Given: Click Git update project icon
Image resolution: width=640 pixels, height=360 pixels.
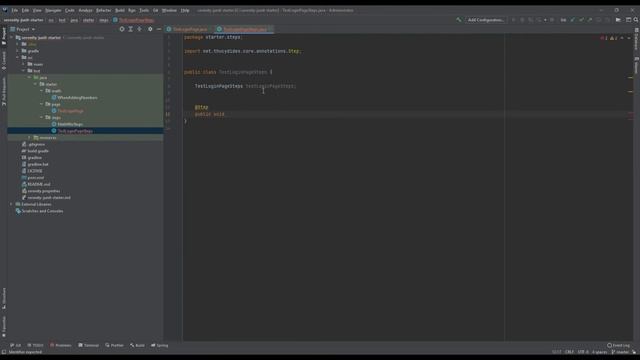Looking at the screenshot, I should [x=572, y=20].
